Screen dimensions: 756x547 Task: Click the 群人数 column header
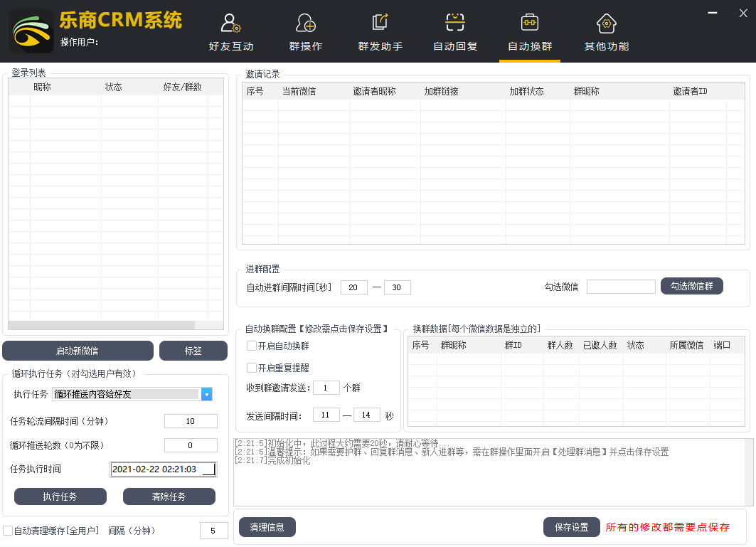[x=560, y=345]
